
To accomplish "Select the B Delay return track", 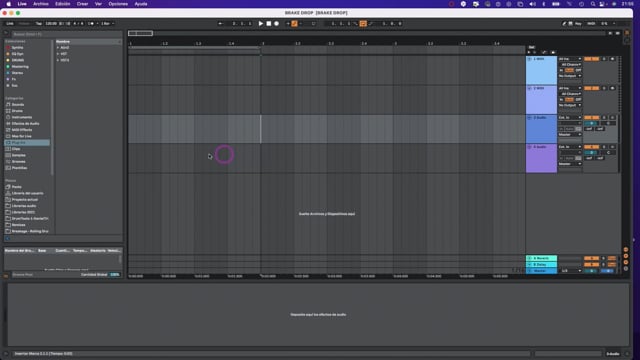I will [x=541, y=264].
